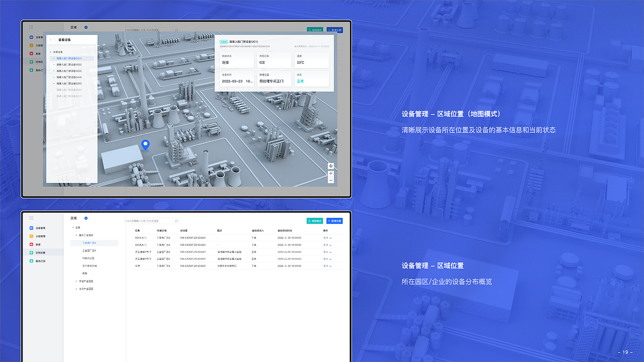This screenshot has width=644, height=362.
Task: Zoom out with the map minus button
Action: coord(331,180)
